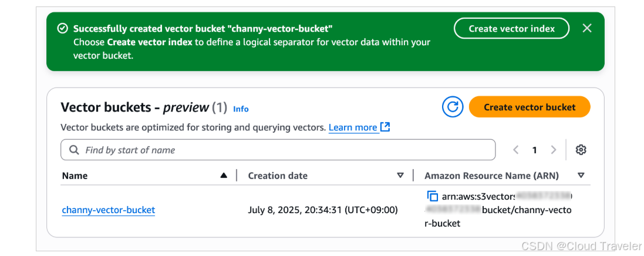Click the Amazon Resource Name (ARN) header
The image size is (644, 256).
pyautogui.click(x=491, y=176)
